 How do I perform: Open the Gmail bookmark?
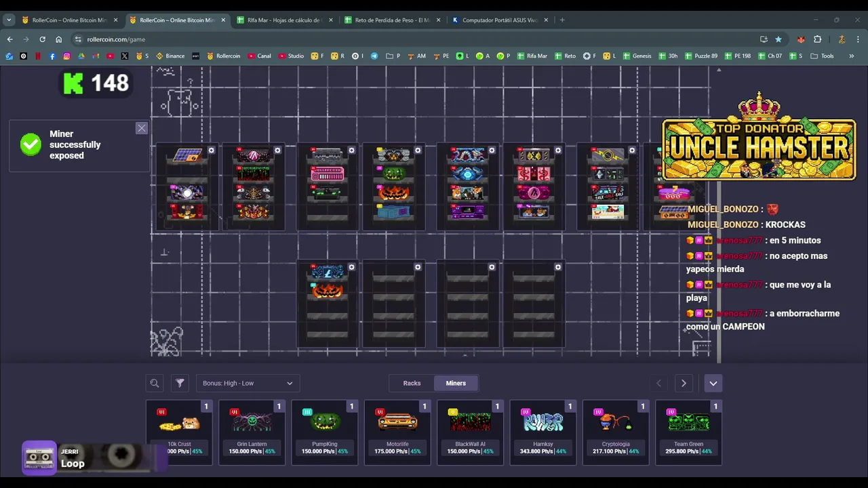coord(96,56)
